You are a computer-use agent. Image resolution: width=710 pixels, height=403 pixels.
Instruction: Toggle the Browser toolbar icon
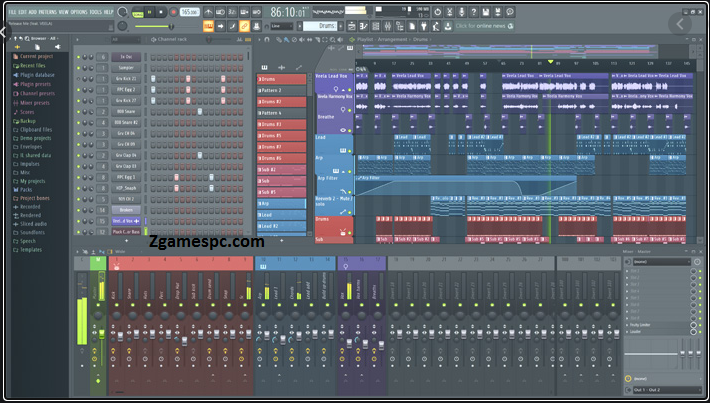coord(400,26)
